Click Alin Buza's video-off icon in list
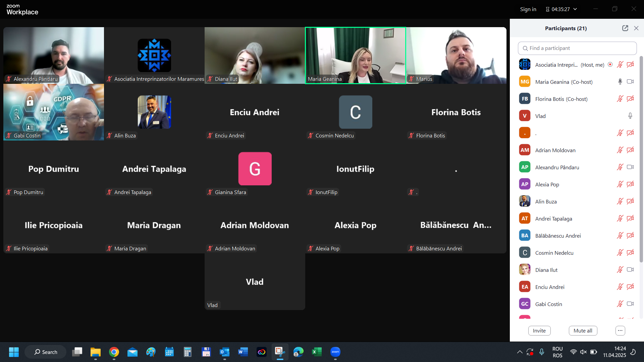 click(630, 201)
